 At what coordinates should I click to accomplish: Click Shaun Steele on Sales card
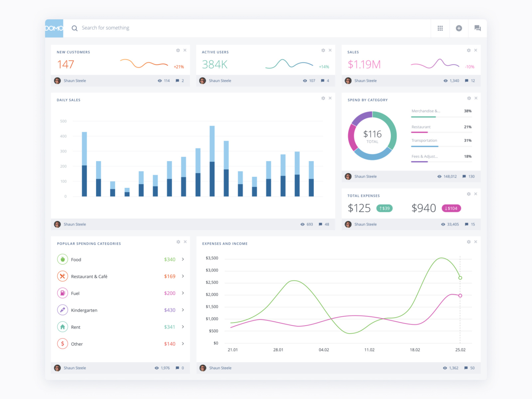365,81
